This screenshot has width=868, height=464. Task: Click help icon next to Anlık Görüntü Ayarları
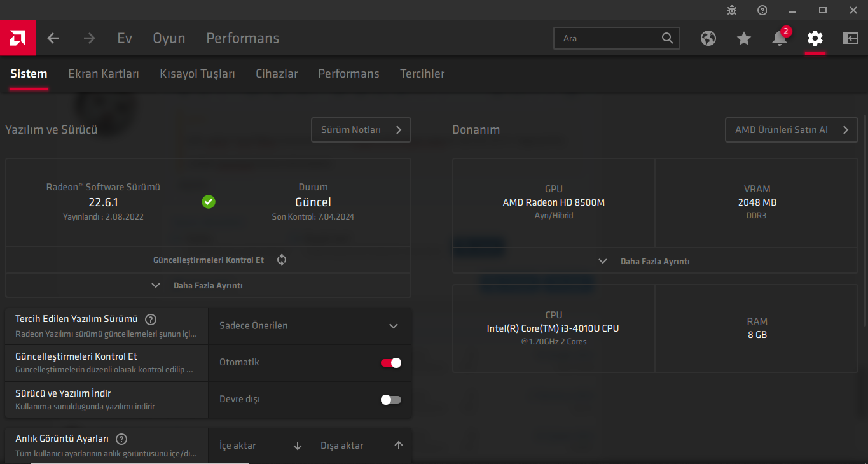pyautogui.click(x=121, y=439)
